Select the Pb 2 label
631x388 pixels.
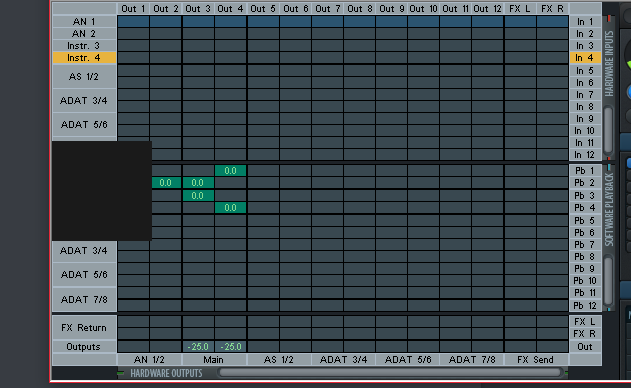[x=585, y=183]
